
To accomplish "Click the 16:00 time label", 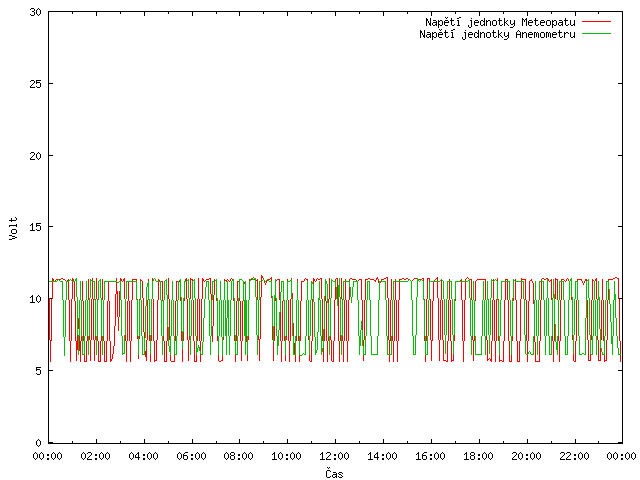I will pyautogui.click(x=430, y=456).
